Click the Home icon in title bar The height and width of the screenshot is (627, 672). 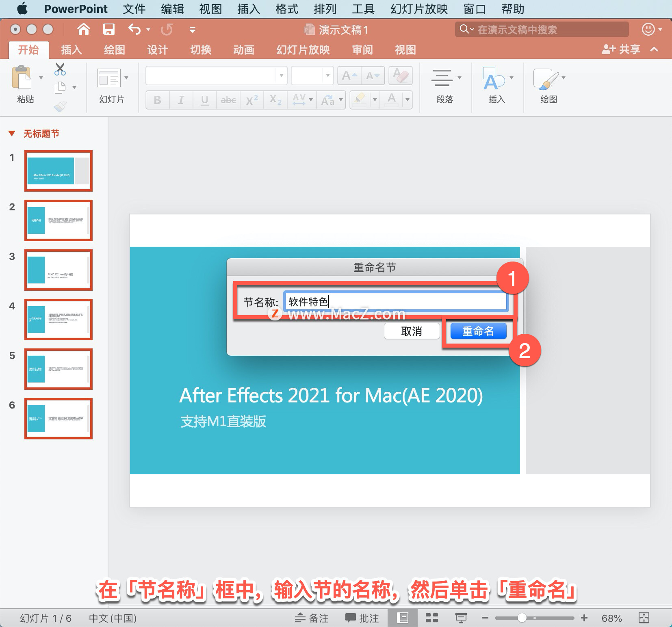click(84, 29)
